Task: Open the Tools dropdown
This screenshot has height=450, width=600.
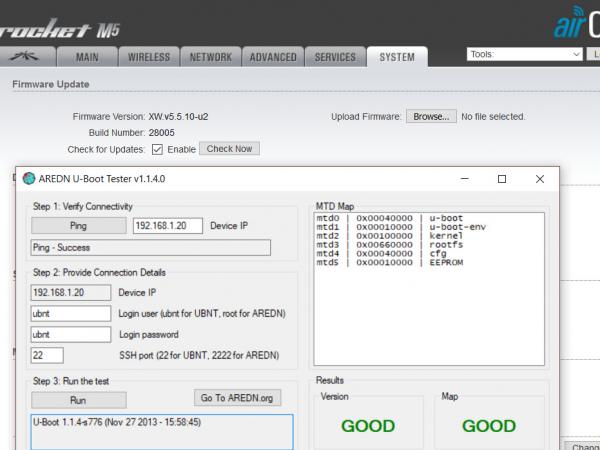Action: 525,54
